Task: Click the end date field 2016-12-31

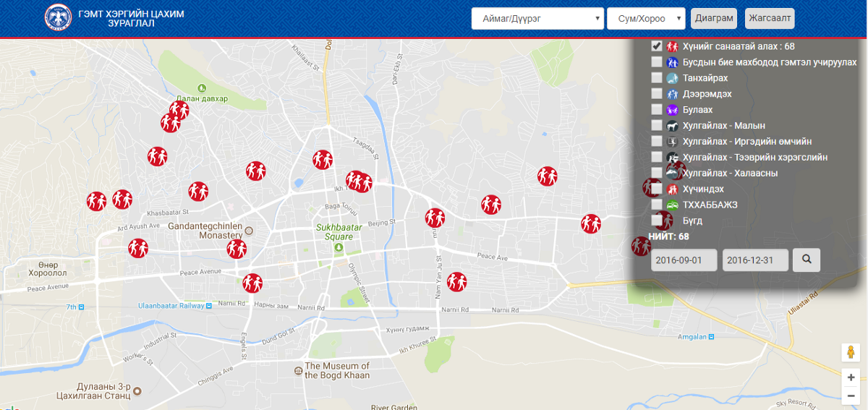Action: (x=755, y=260)
